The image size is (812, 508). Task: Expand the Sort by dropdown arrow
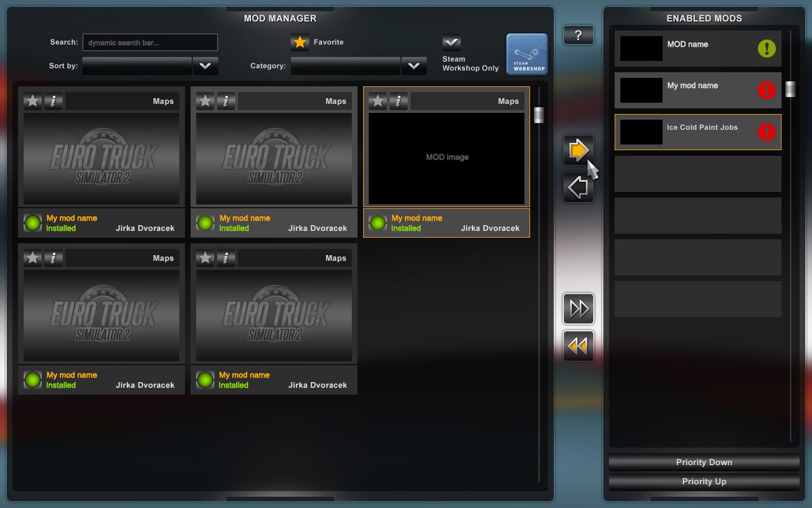pyautogui.click(x=205, y=66)
